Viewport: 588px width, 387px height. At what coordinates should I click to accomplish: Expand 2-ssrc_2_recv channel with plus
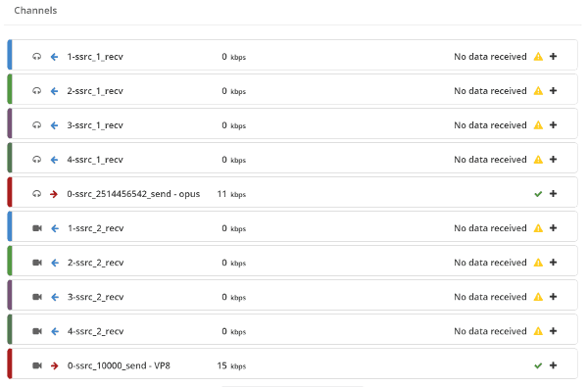tap(553, 263)
